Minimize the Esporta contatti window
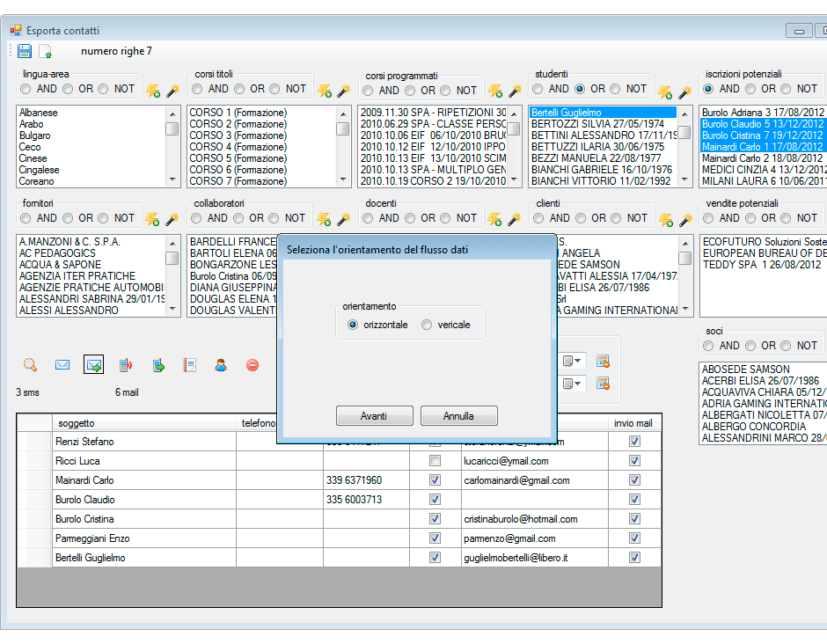Viewport: 827px width, 644px height. point(799,31)
